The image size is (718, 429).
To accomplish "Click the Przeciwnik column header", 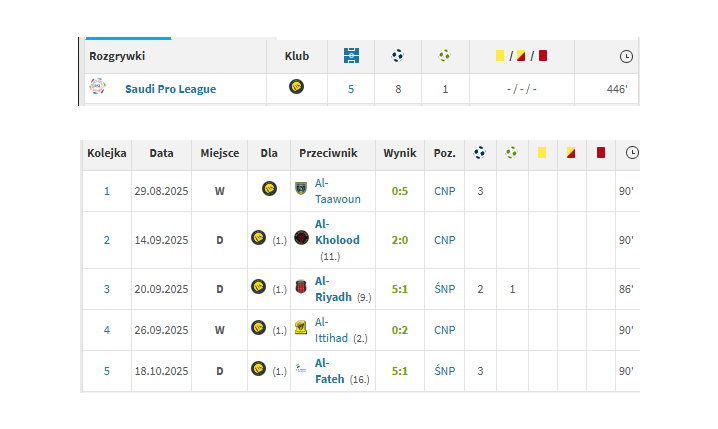I will click(328, 153).
